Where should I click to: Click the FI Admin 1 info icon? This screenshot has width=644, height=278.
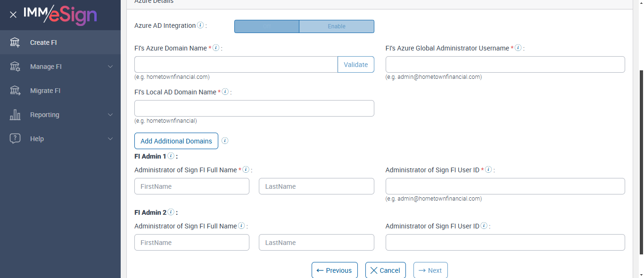pos(171,156)
